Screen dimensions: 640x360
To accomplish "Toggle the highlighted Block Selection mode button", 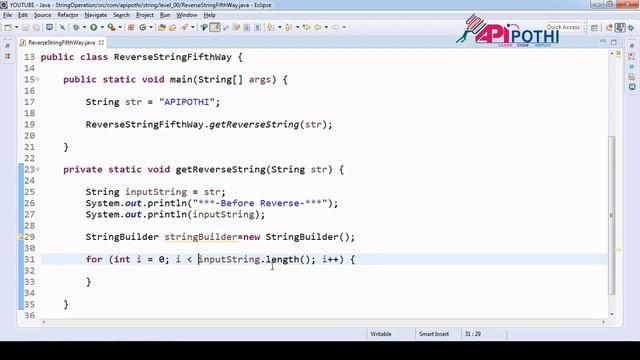I will (215, 27).
